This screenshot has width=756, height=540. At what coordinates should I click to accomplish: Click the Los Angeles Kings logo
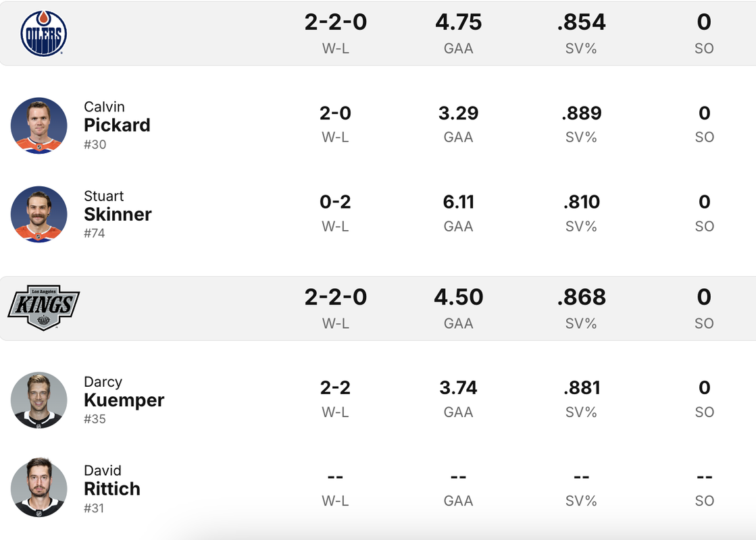pos(44,307)
